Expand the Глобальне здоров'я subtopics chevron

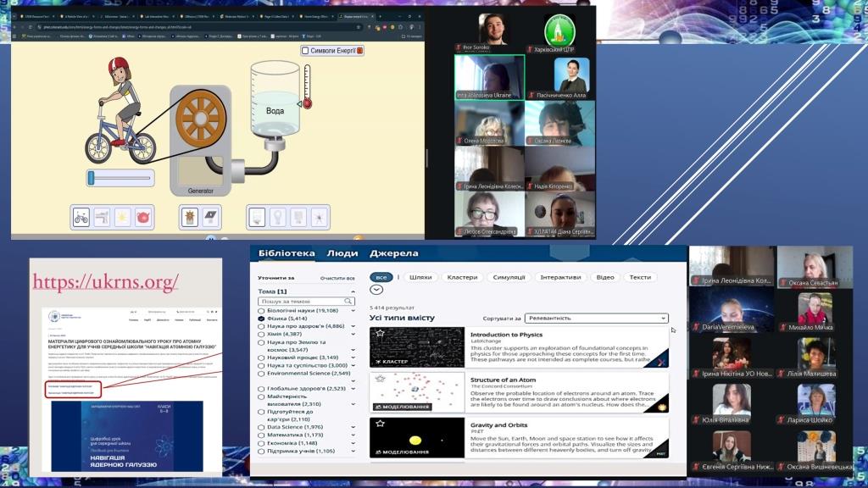pyautogui.click(x=353, y=388)
